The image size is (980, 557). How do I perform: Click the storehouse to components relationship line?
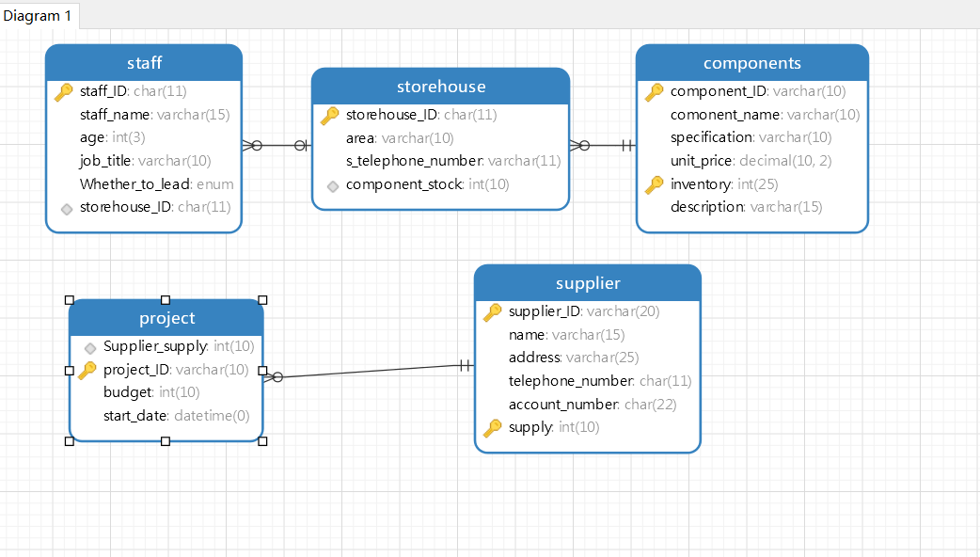[603, 146]
